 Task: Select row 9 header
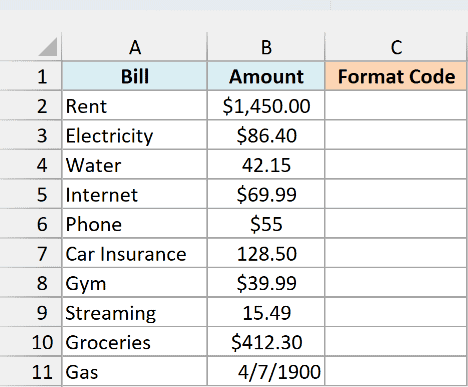(31, 312)
